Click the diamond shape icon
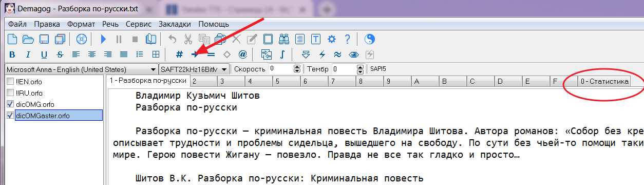This screenshot has height=185, width=644. click(x=226, y=54)
